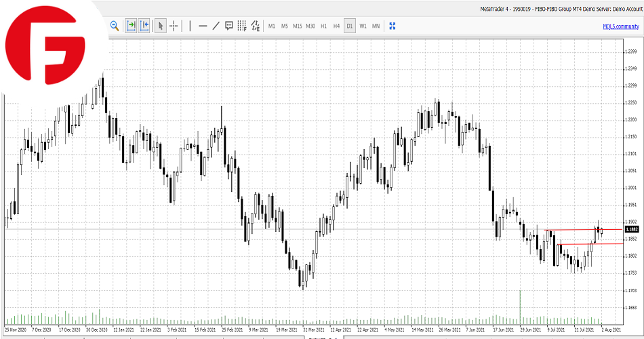Screen dimensions: 644x339
Task: Switch to the M15 timeframe
Action: (x=298, y=26)
